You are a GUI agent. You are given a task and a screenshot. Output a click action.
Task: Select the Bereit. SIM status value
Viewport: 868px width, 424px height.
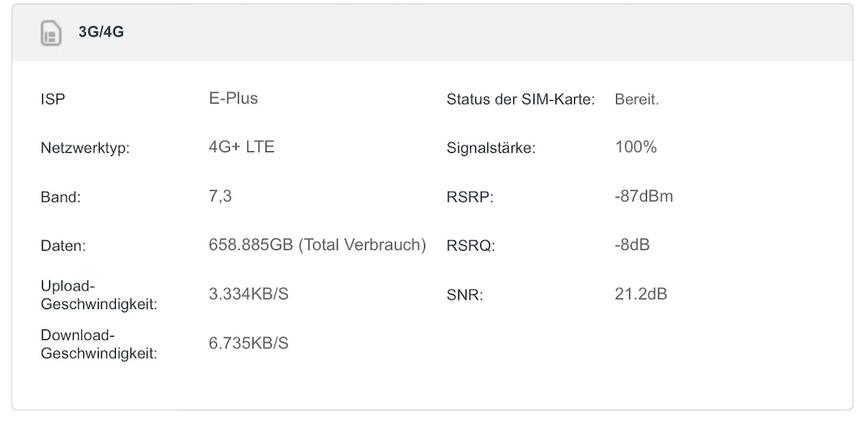[637, 100]
